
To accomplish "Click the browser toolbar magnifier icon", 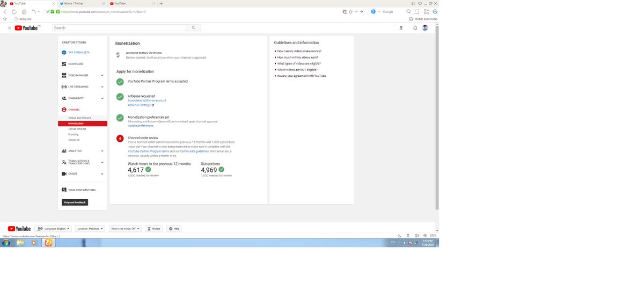I will click(x=408, y=11).
